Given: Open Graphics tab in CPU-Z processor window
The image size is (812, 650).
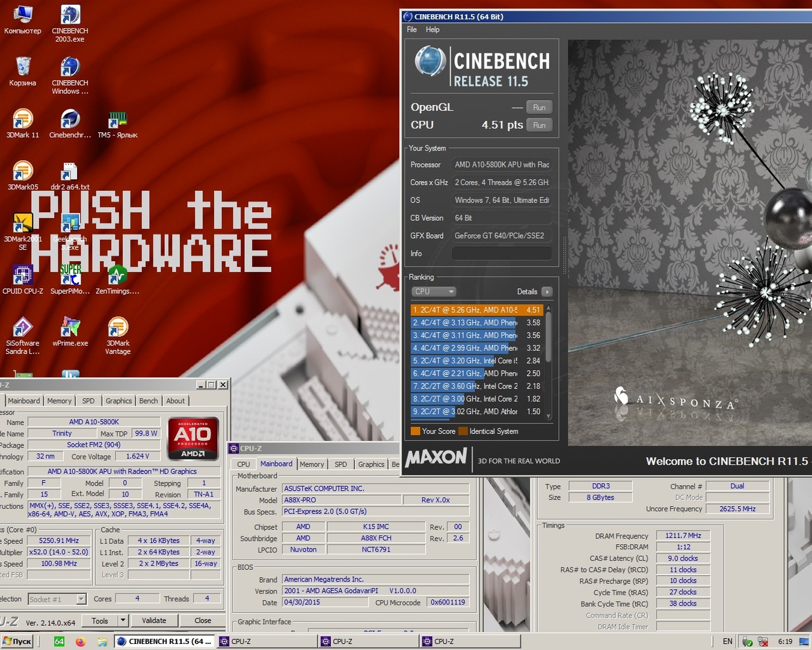Looking at the screenshot, I should (118, 401).
